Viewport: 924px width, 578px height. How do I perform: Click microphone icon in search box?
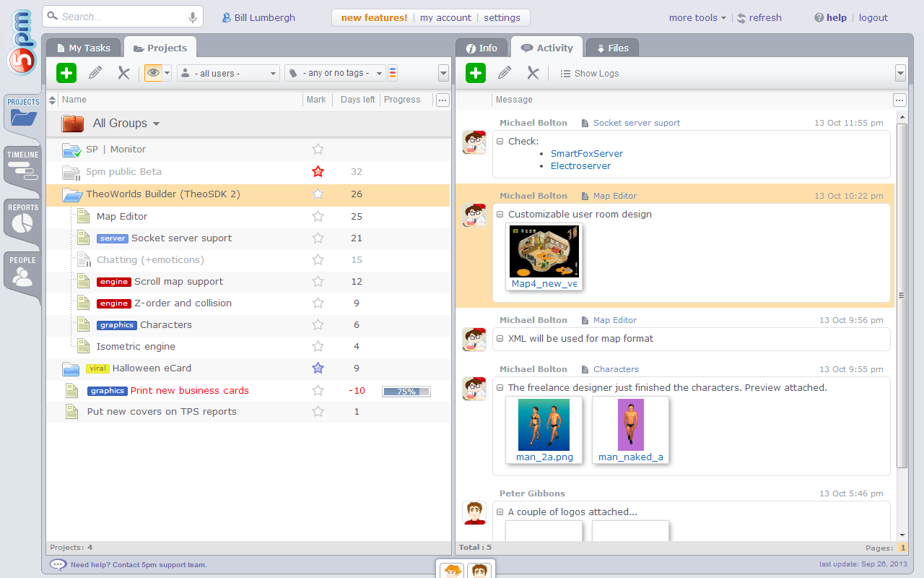pos(193,17)
